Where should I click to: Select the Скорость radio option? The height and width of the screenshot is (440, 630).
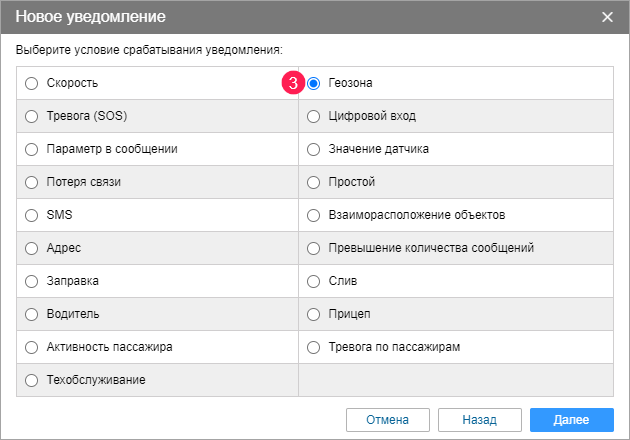[32, 83]
